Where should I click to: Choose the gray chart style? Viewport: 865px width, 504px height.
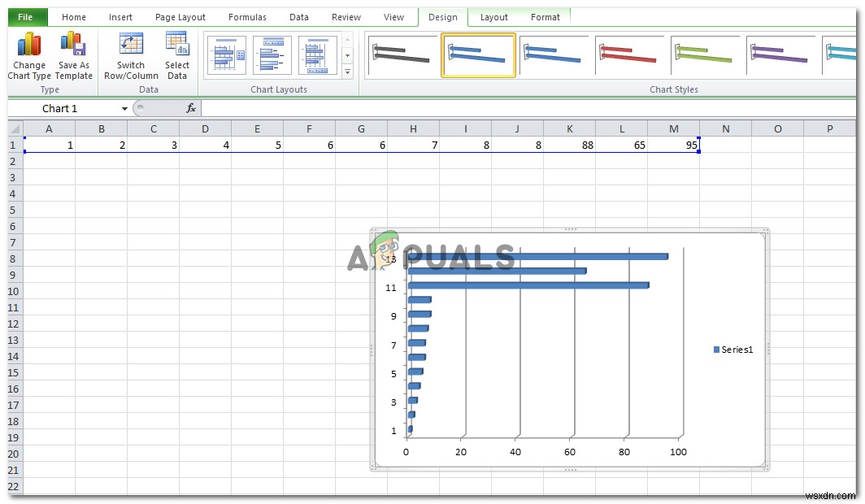(x=402, y=55)
